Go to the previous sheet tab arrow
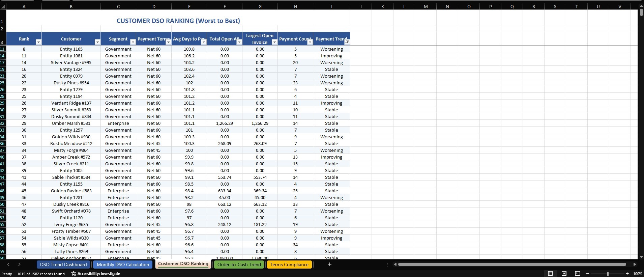 [x=8, y=265]
